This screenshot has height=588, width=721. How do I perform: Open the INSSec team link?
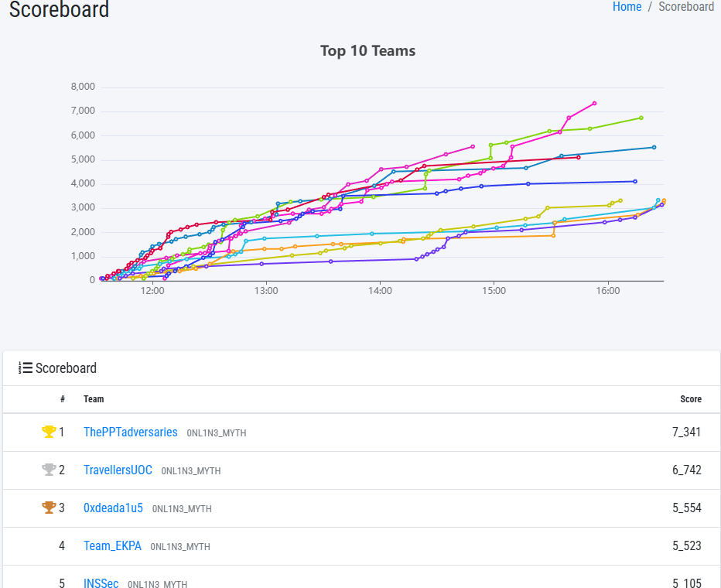(x=101, y=583)
